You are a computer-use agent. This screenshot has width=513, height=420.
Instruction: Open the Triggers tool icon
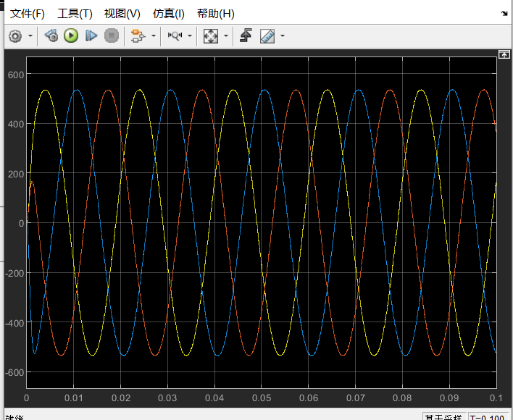(x=246, y=35)
